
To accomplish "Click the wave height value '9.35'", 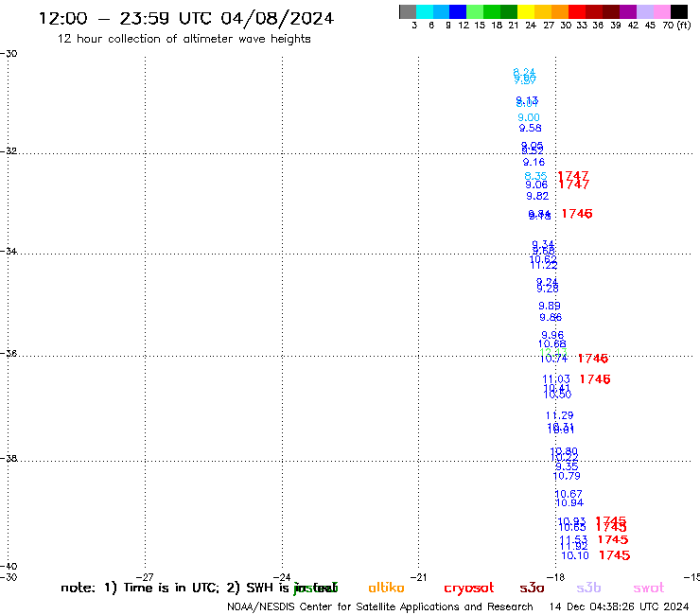I will click(567, 466).
